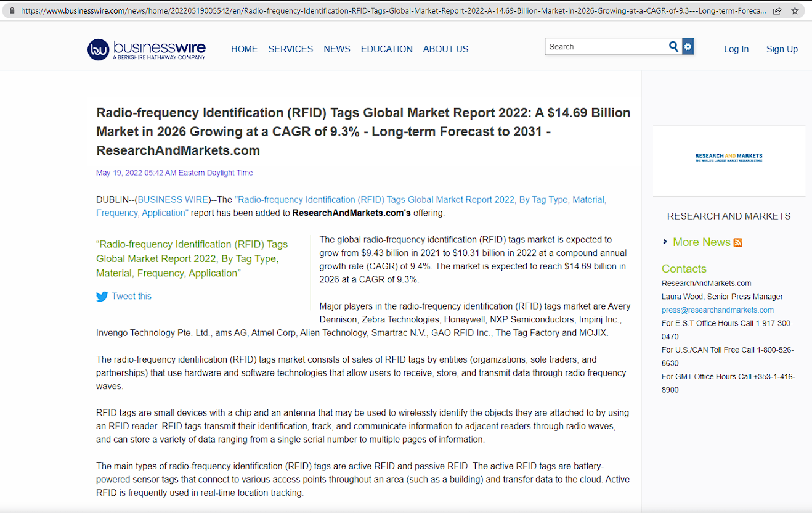Click the Tweet this link
The width and height of the screenshot is (812, 513).
(x=131, y=297)
